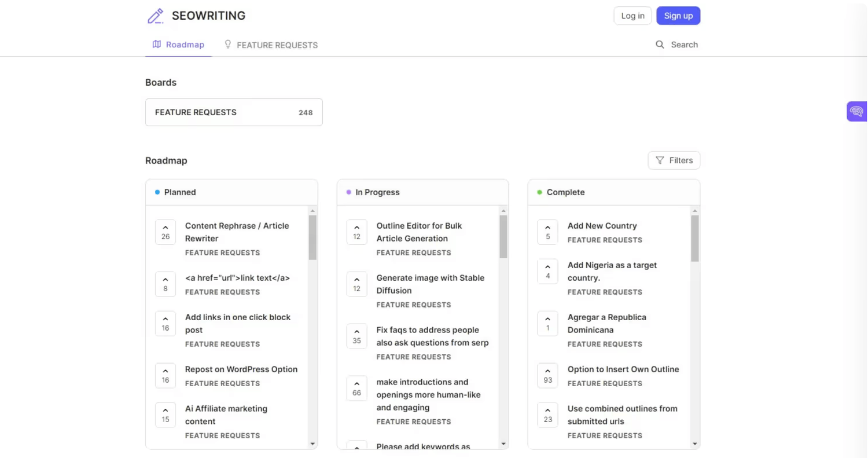Switch to the FEATURE REQUESTS tab
The image size is (868, 458).
point(271,45)
